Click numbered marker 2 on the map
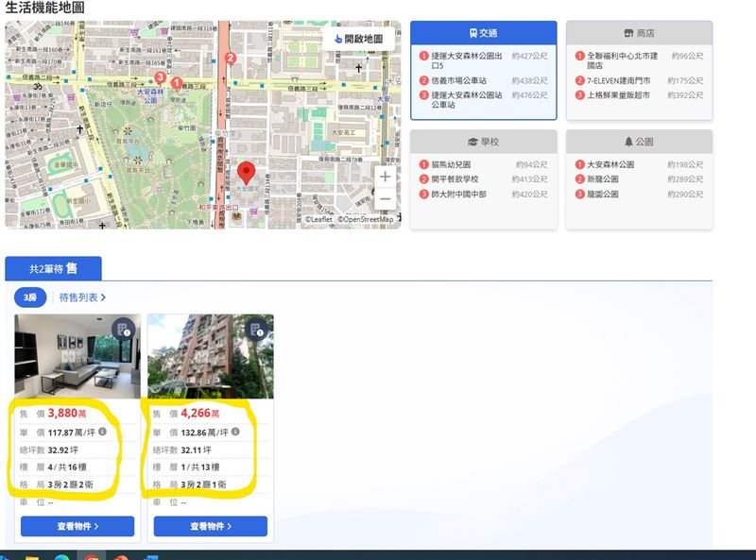This screenshot has height=560, width=756. 232,58
